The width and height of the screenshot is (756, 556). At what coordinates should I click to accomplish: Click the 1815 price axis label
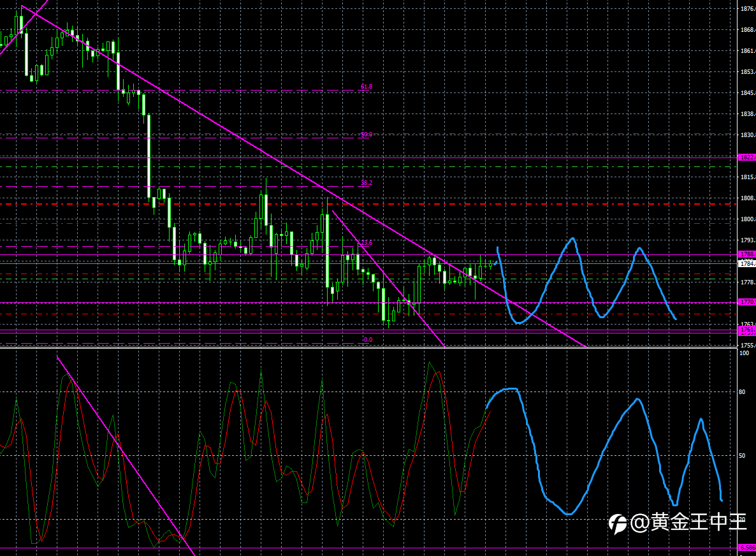coord(748,177)
